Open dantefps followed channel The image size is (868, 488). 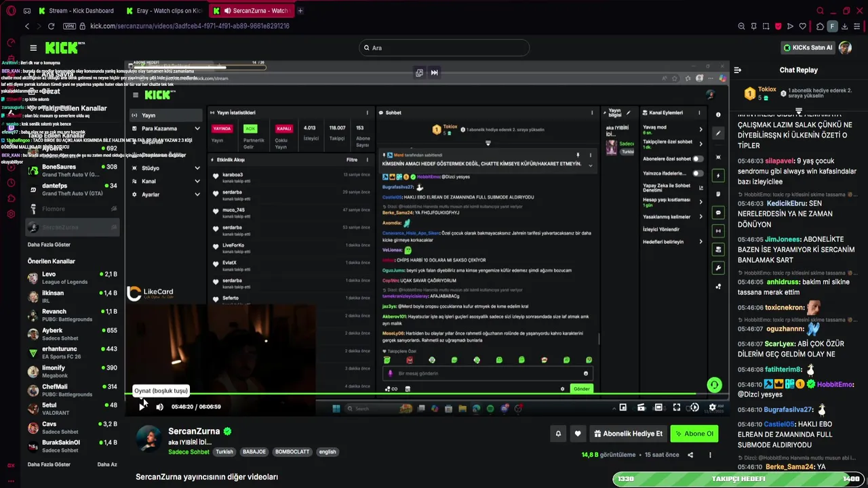[x=73, y=189]
